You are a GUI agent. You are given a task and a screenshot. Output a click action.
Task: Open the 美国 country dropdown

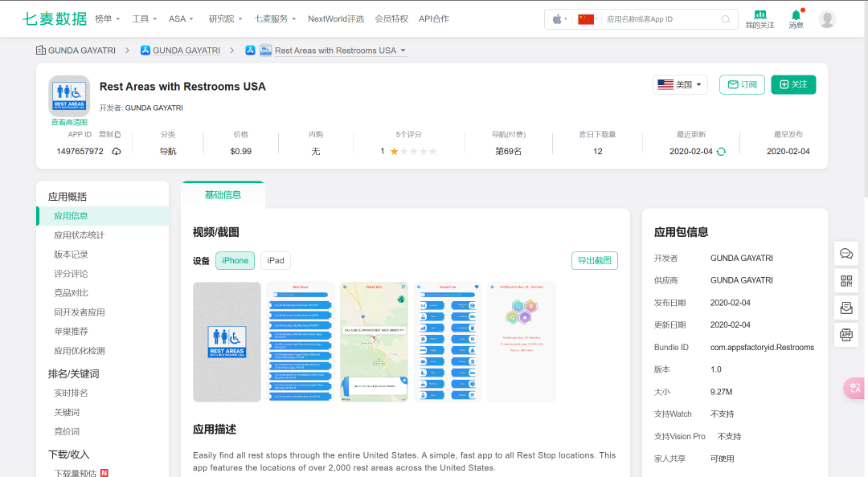point(680,84)
